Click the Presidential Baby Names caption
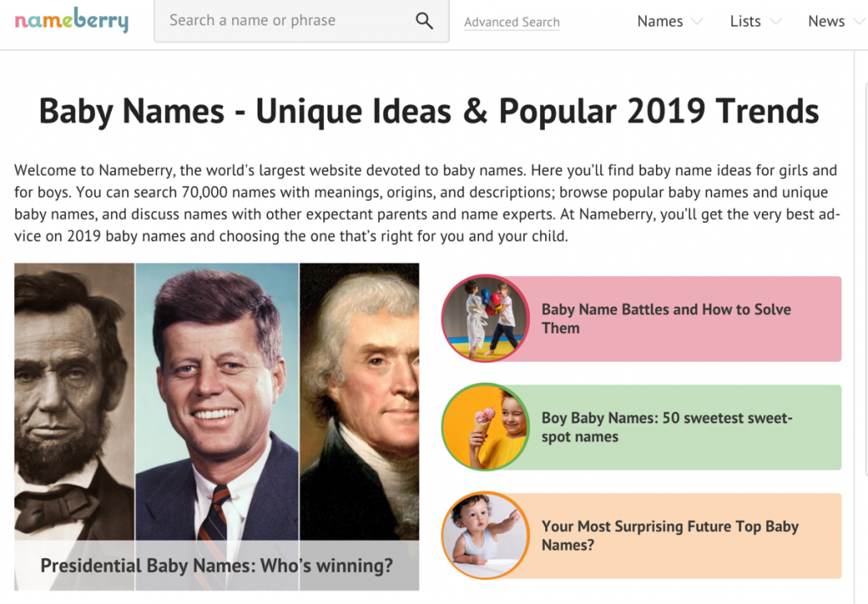 (217, 564)
